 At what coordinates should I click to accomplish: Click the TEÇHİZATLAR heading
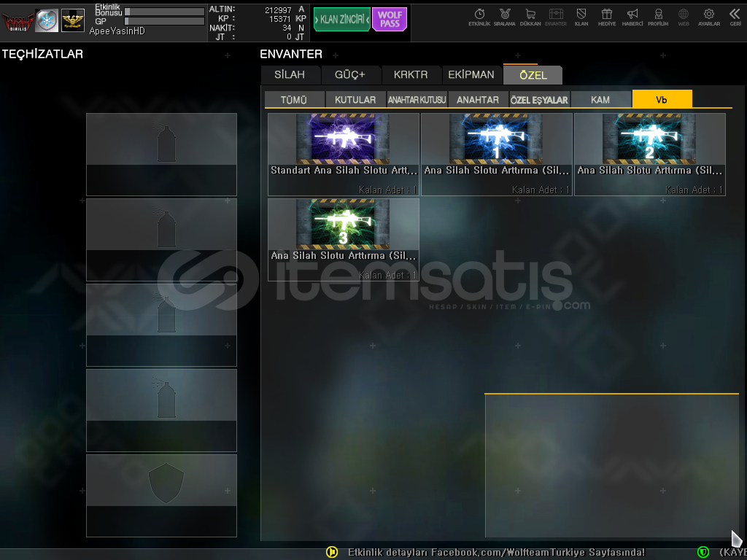click(42, 54)
